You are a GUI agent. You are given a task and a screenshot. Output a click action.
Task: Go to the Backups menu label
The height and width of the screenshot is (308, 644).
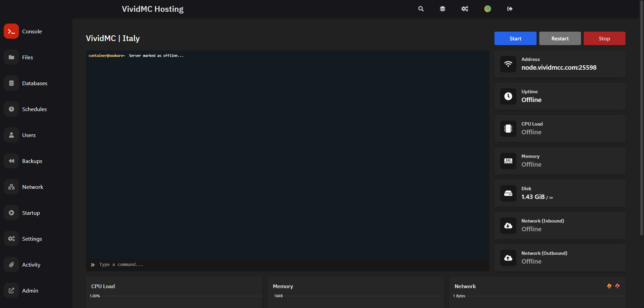pos(32,161)
